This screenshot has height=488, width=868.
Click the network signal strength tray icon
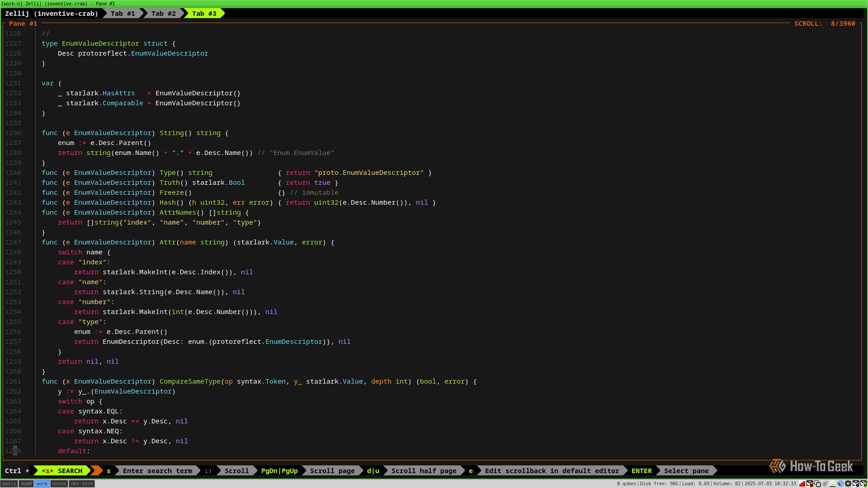click(x=802, y=483)
